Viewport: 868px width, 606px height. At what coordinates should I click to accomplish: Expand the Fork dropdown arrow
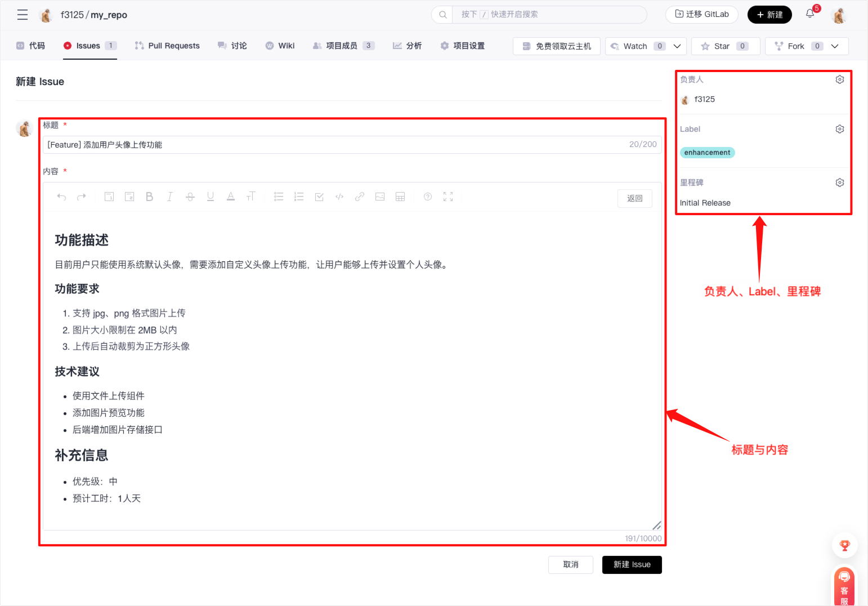click(835, 46)
